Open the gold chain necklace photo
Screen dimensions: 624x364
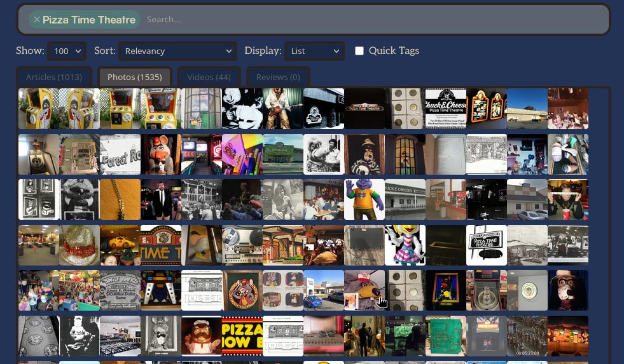click(x=120, y=199)
